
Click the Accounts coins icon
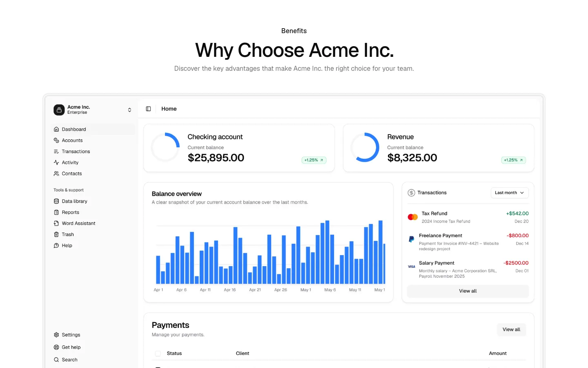[56, 140]
